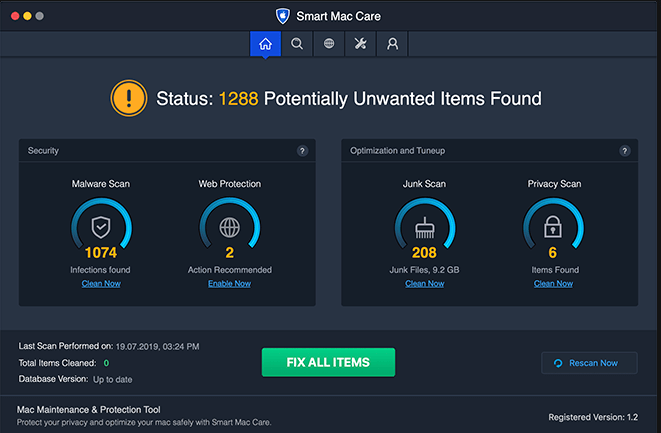Click the yellow warning status icon
This screenshot has width=661, height=433.
pos(129,98)
